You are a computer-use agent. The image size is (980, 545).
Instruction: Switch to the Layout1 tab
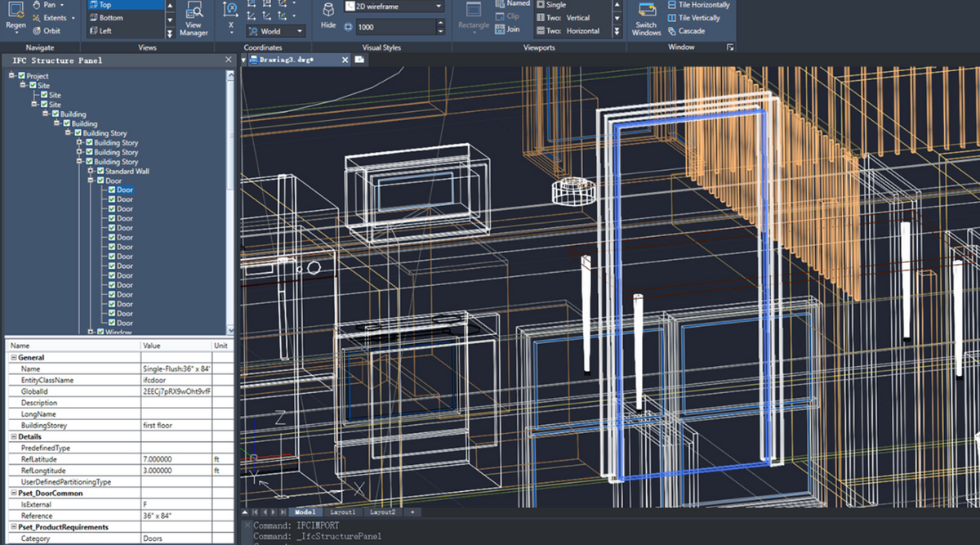[343, 511]
